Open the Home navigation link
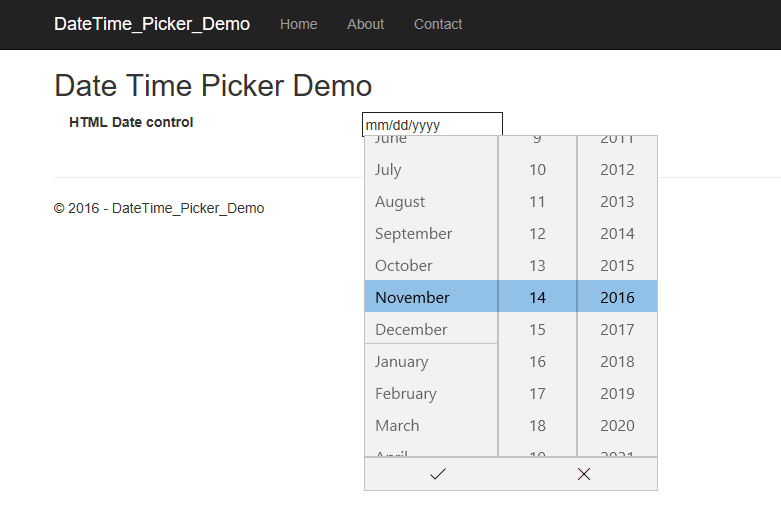 tap(298, 24)
